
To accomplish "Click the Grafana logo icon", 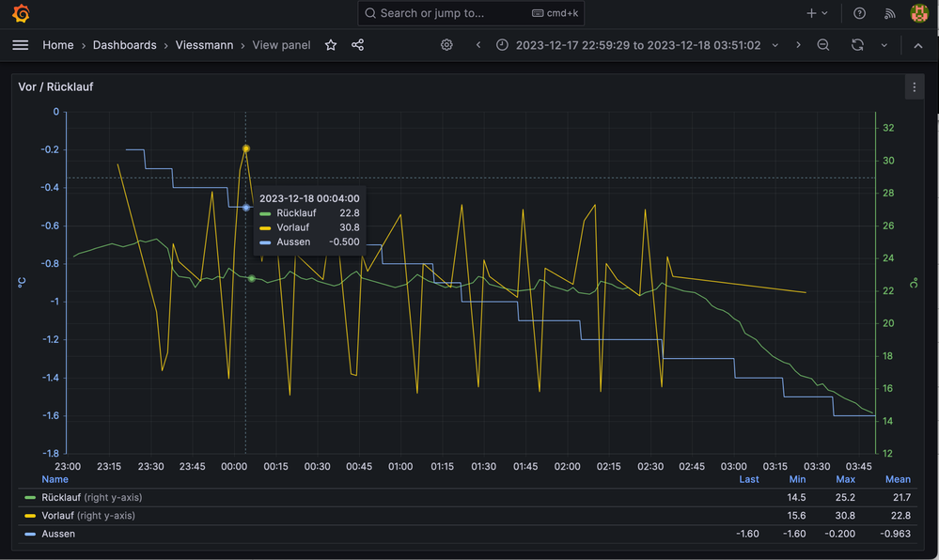I will coord(21,13).
